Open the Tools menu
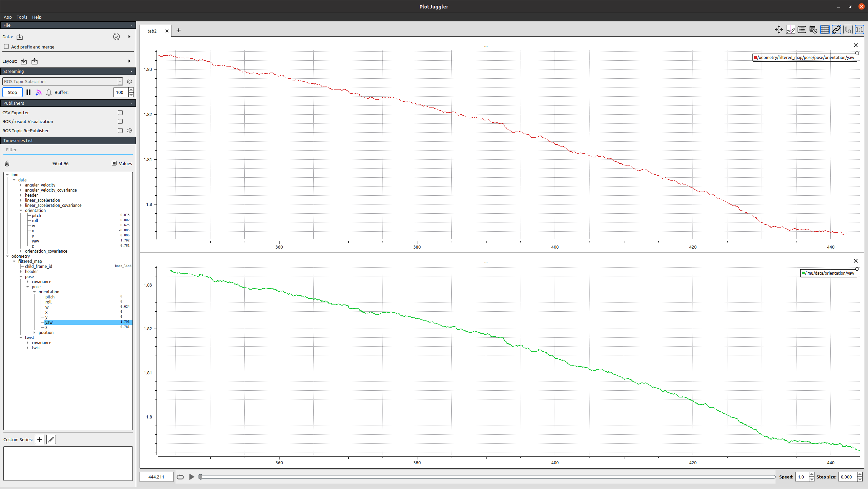This screenshot has height=489, width=868. pyautogui.click(x=21, y=17)
